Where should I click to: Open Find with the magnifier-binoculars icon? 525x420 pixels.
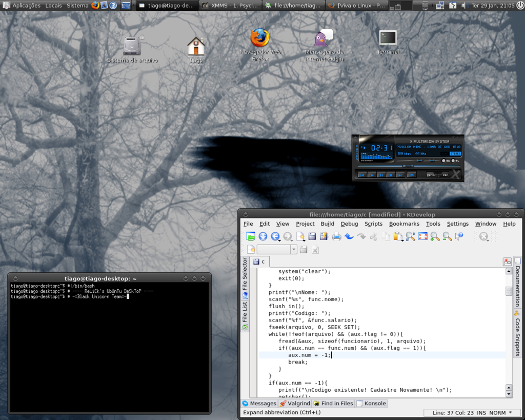tap(411, 236)
